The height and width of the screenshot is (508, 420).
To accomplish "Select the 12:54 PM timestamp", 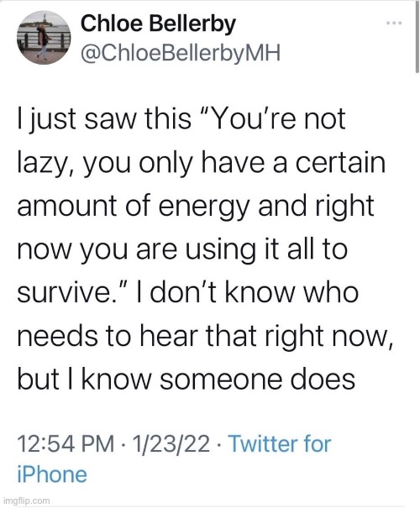I will point(66,444).
